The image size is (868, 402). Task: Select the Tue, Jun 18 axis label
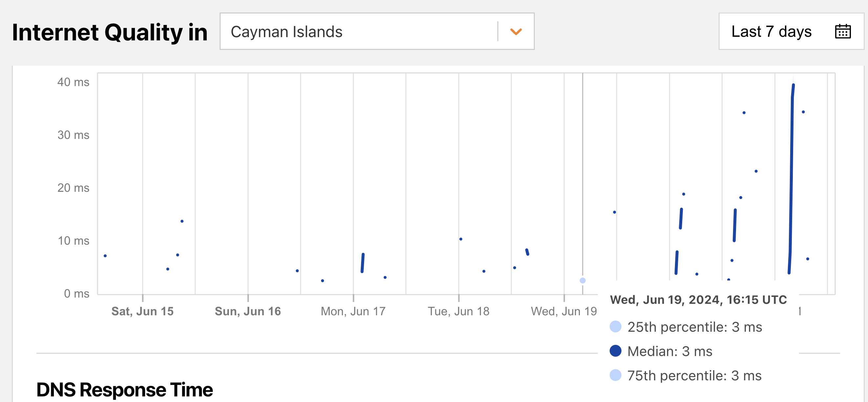[x=458, y=311]
